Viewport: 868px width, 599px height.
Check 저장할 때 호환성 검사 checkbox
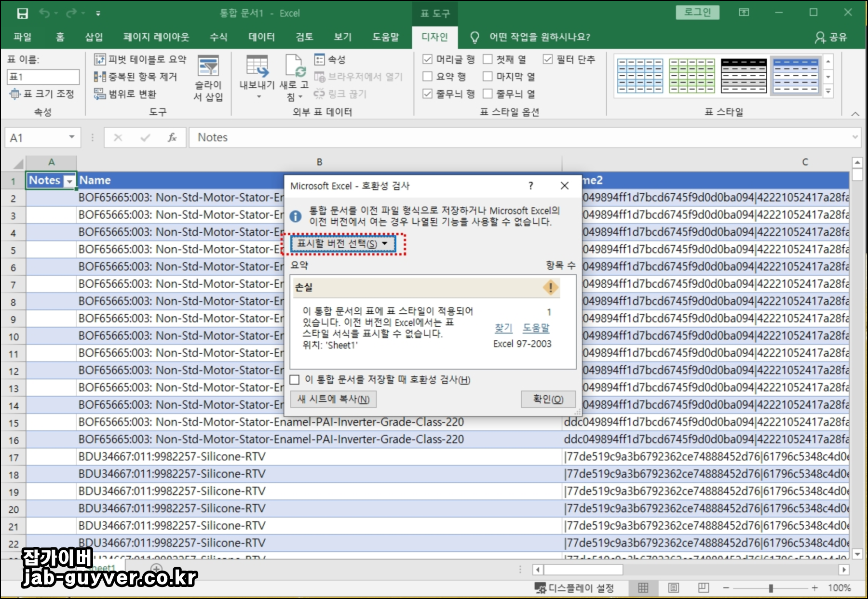point(295,380)
